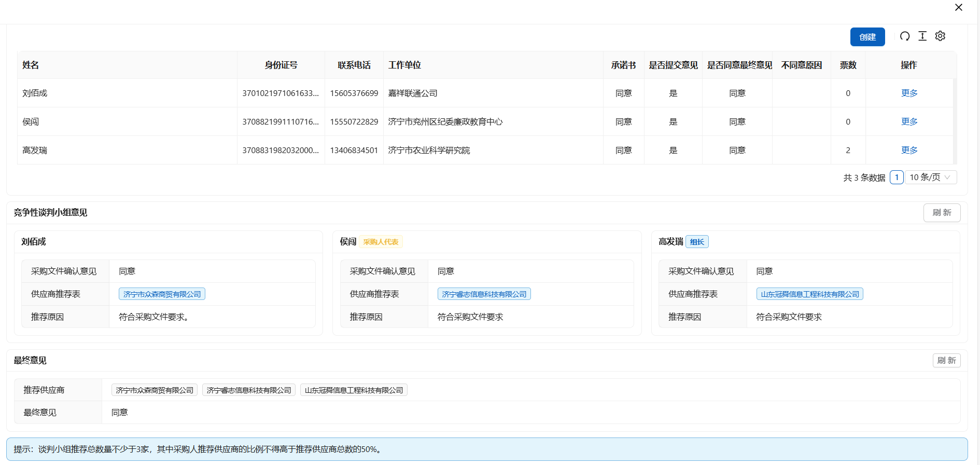Close the panel with the X icon
980x465 pixels.
click(x=959, y=7)
